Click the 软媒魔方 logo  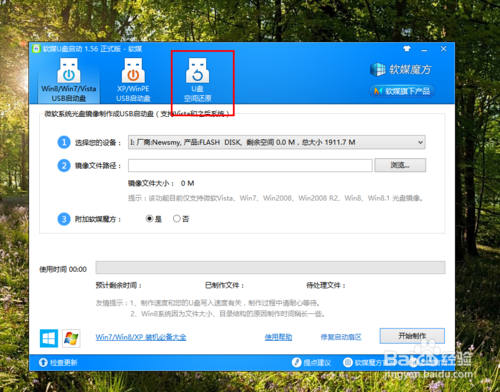click(401, 69)
